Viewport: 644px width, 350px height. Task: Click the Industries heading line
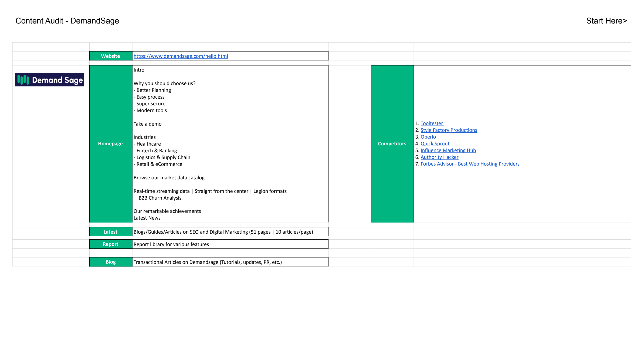pyautogui.click(x=145, y=137)
